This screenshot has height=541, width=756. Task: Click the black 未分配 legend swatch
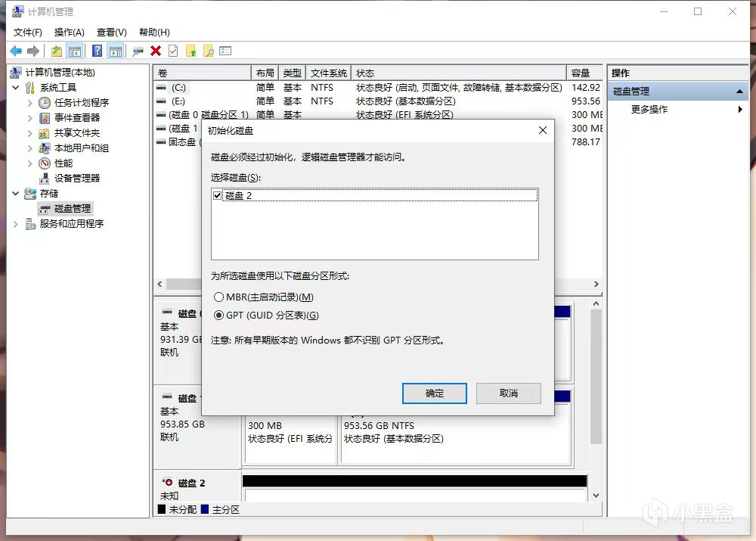tap(162, 509)
